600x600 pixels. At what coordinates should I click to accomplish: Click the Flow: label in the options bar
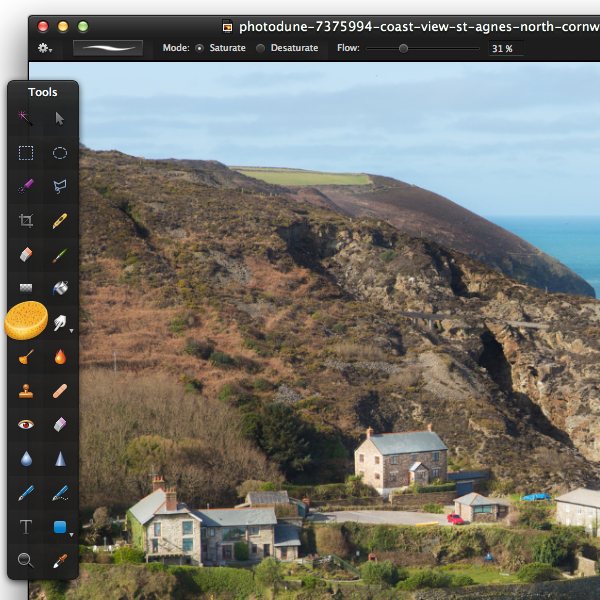pyautogui.click(x=348, y=48)
